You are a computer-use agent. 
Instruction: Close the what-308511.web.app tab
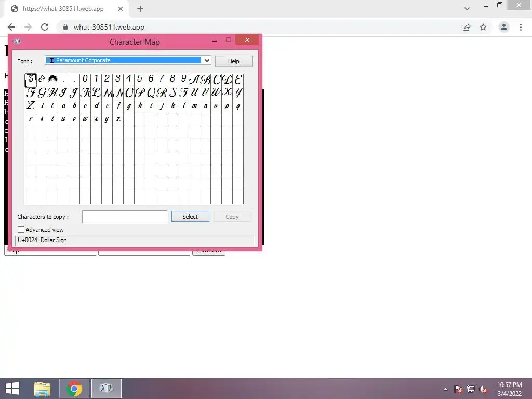click(x=121, y=9)
